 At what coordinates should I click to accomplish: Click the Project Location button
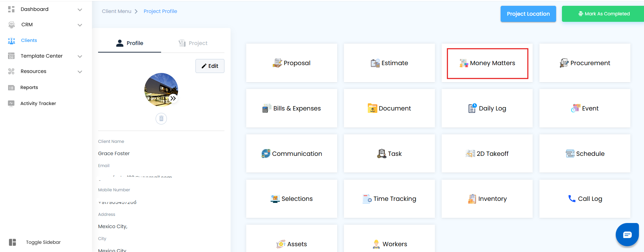pyautogui.click(x=528, y=14)
